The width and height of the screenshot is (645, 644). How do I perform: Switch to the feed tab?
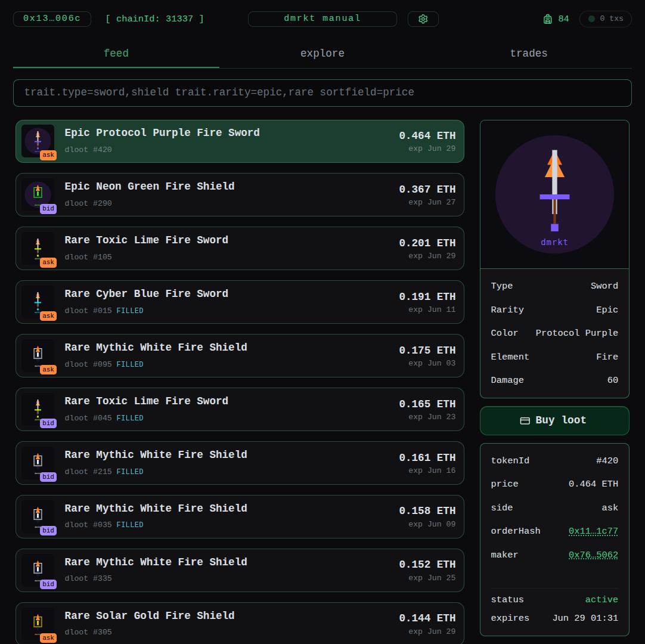click(x=116, y=54)
